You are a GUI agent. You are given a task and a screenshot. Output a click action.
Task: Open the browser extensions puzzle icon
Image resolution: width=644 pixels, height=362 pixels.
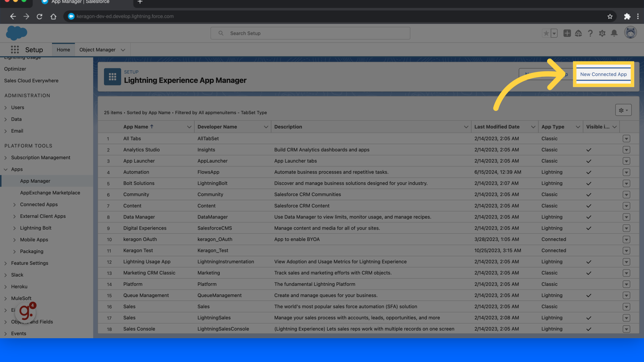627,16
